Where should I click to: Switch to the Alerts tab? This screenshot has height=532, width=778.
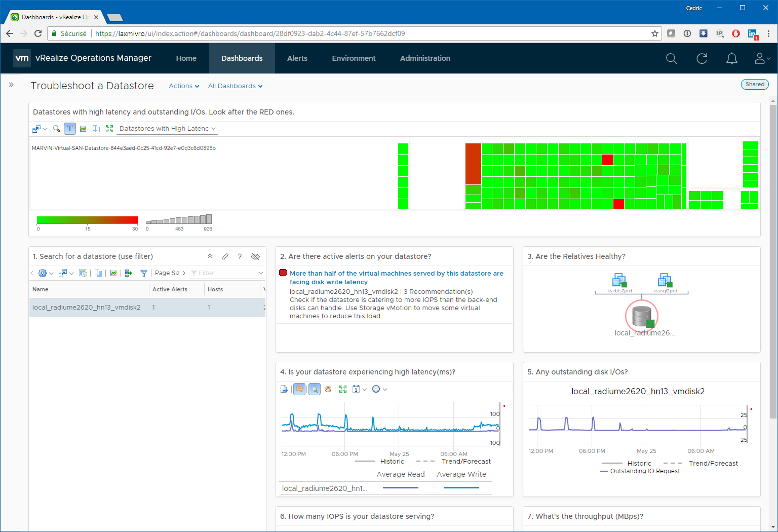[297, 58]
